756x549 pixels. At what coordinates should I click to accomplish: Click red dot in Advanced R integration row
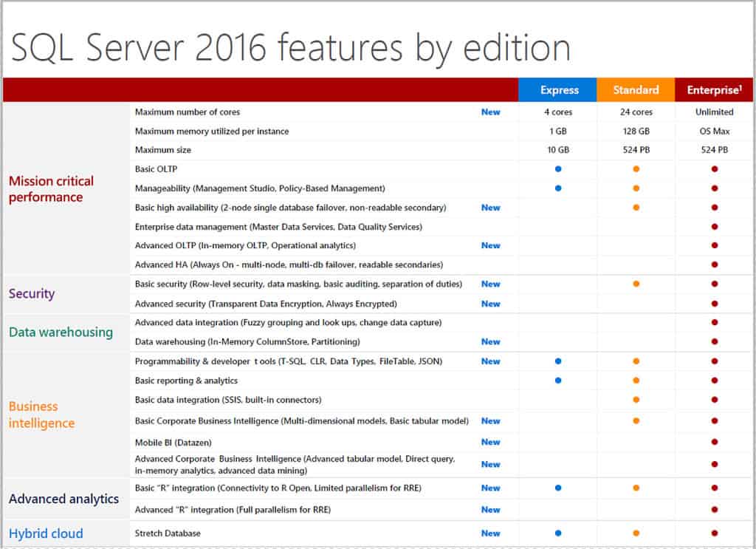coord(714,509)
